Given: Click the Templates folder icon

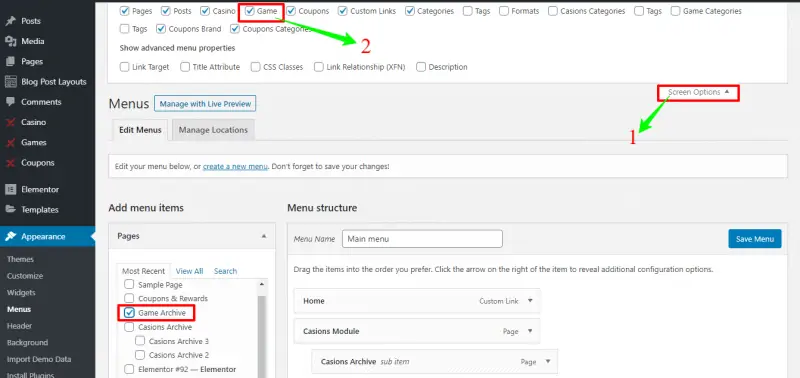Looking at the screenshot, I should pos(10,210).
